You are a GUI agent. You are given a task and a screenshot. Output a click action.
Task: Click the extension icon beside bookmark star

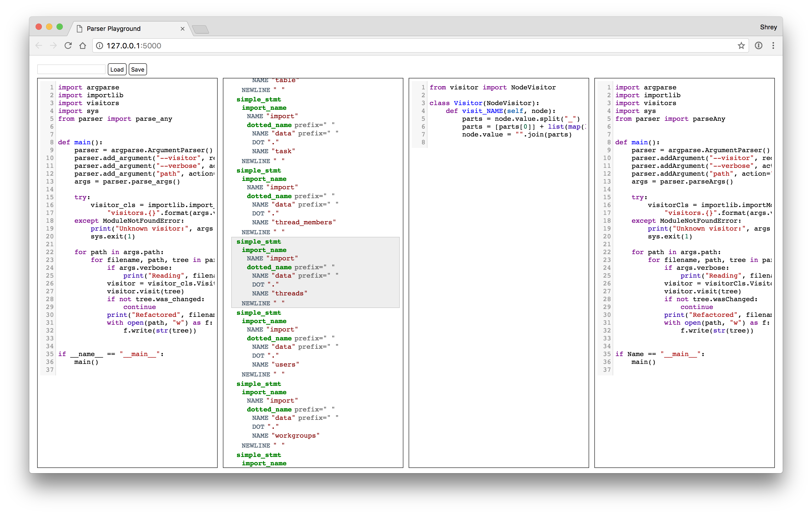click(x=758, y=45)
